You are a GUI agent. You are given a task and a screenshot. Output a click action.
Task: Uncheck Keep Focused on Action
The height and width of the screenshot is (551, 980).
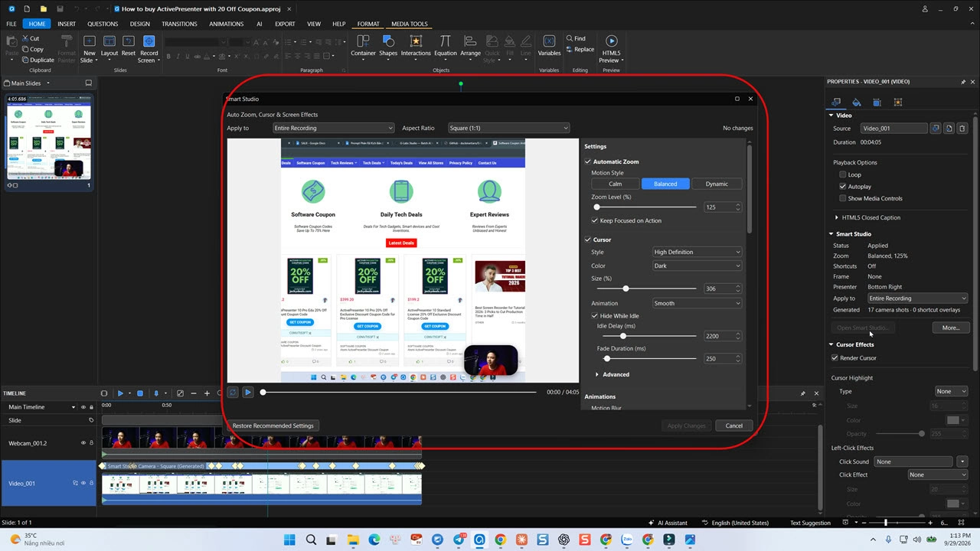pos(595,220)
